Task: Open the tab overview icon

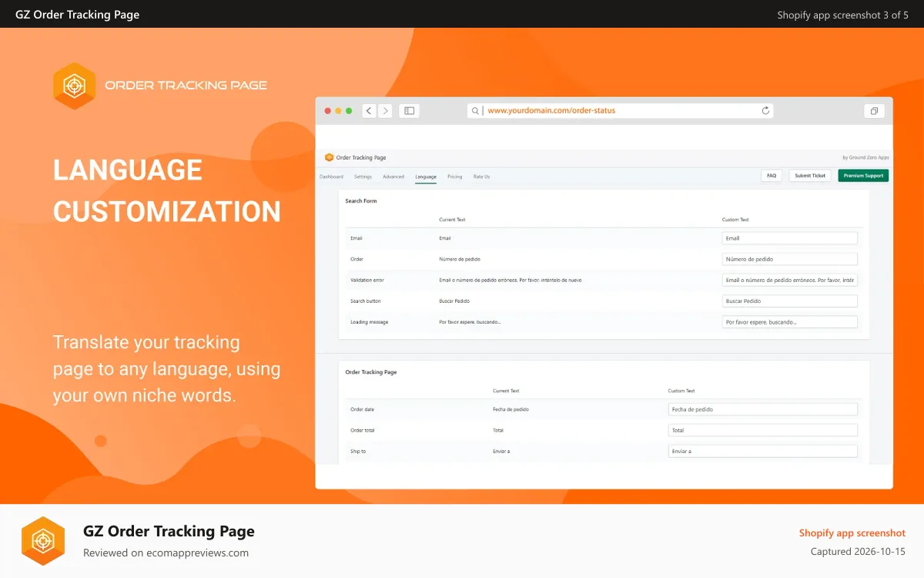Action: click(x=874, y=111)
